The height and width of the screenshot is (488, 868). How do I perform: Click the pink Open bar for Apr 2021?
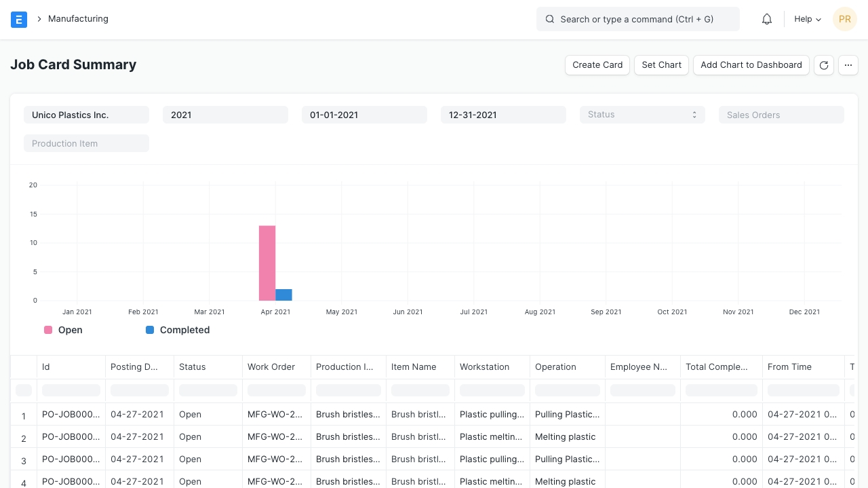(267, 263)
